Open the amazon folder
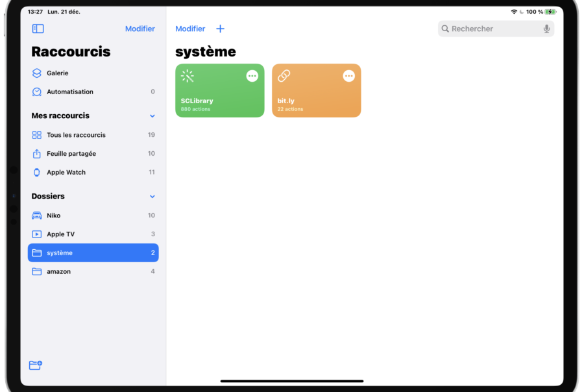Viewport: 584px width, 392px height. [93, 271]
